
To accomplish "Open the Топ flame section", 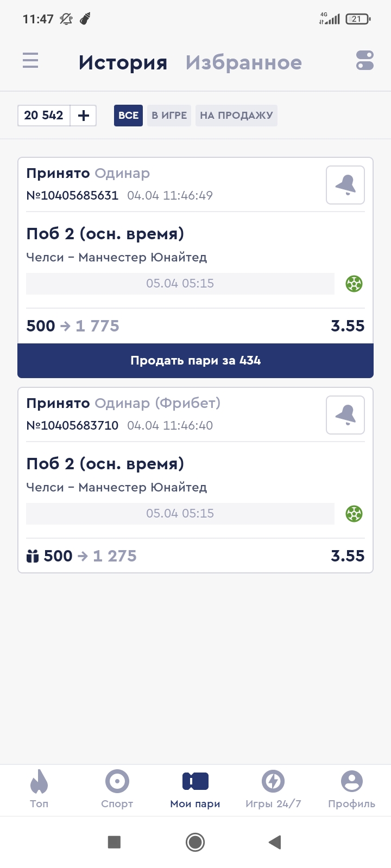I will [39, 789].
